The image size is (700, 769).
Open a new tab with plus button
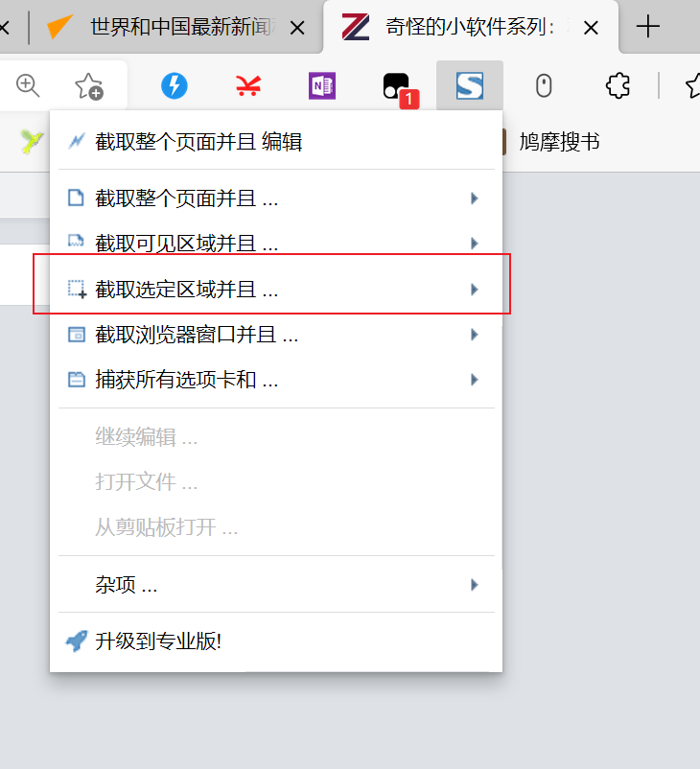[649, 27]
